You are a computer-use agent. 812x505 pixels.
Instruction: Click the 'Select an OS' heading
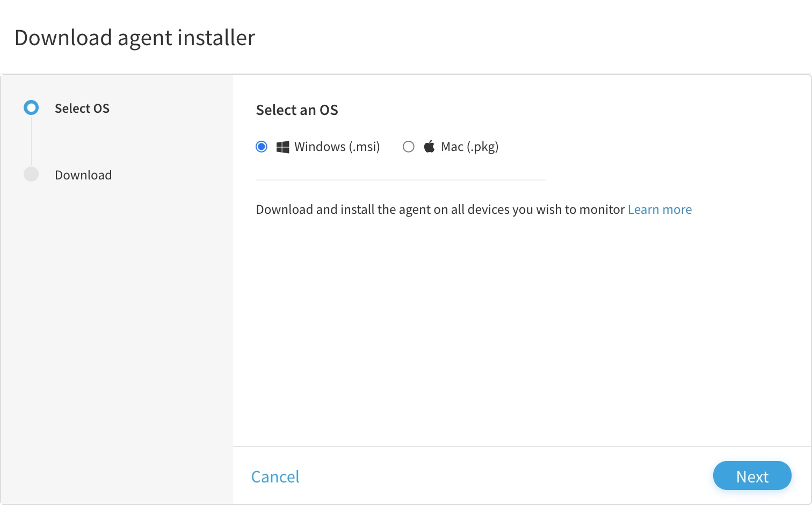click(x=297, y=110)
